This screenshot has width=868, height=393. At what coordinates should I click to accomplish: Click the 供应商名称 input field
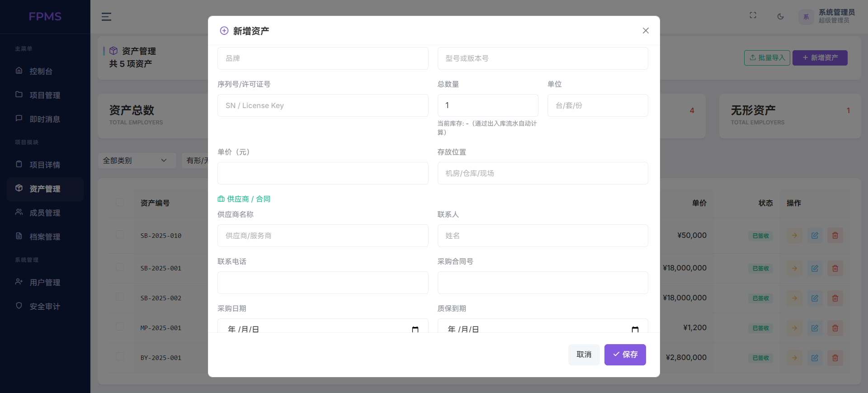323,236
